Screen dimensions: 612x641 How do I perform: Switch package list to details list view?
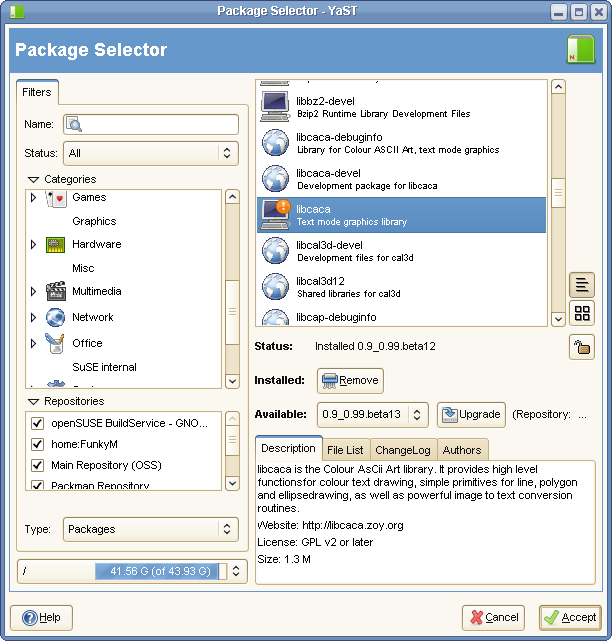click(x=582, y=285)
